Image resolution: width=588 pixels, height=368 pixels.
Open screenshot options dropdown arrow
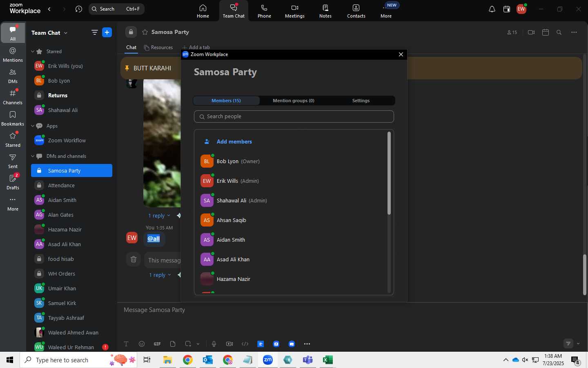pyautogui.click(x=198, y=344)
